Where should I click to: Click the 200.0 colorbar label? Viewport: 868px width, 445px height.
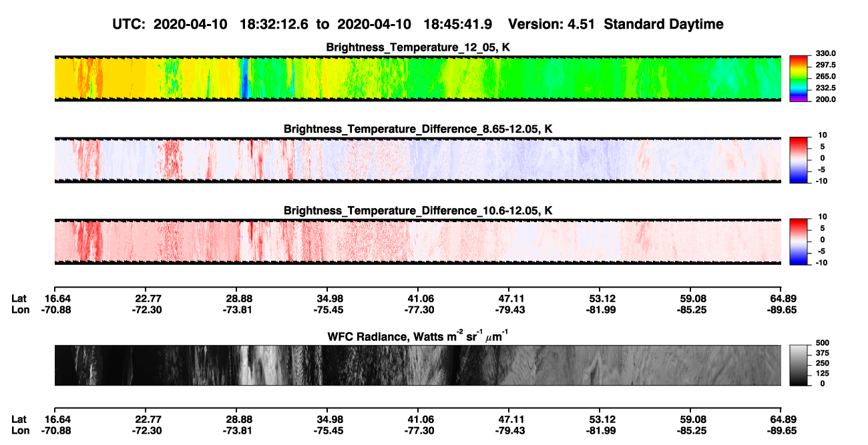(x=825, y=99)
